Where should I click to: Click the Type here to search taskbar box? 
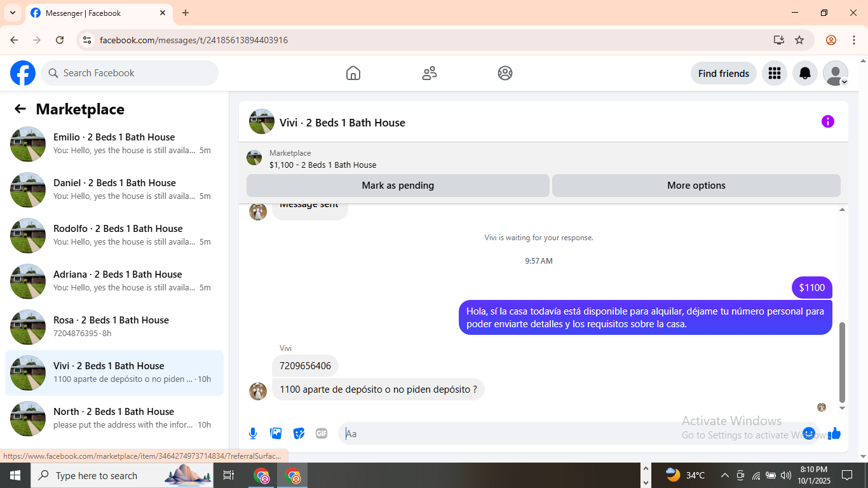click(x=122, y=475)
